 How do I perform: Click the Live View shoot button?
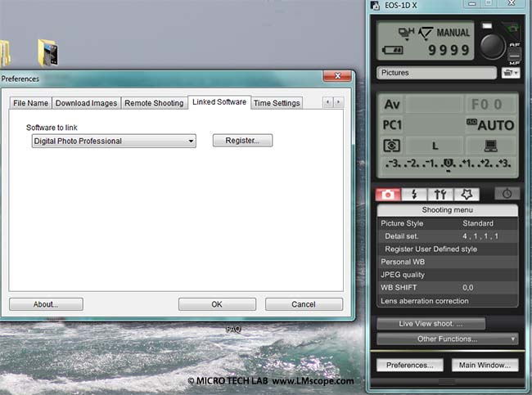(x=431, y=324)
